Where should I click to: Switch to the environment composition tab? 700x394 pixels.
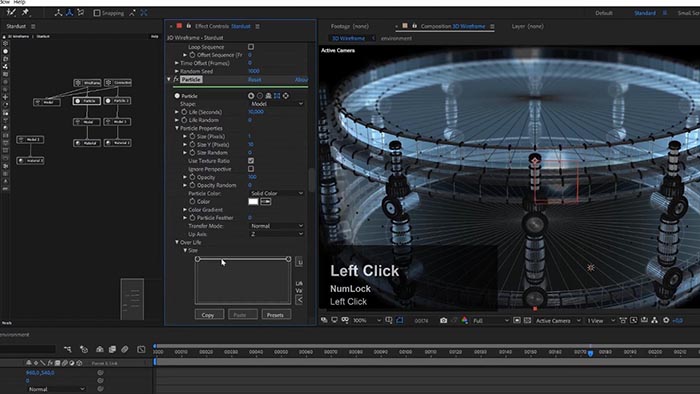tap(396, 38)
